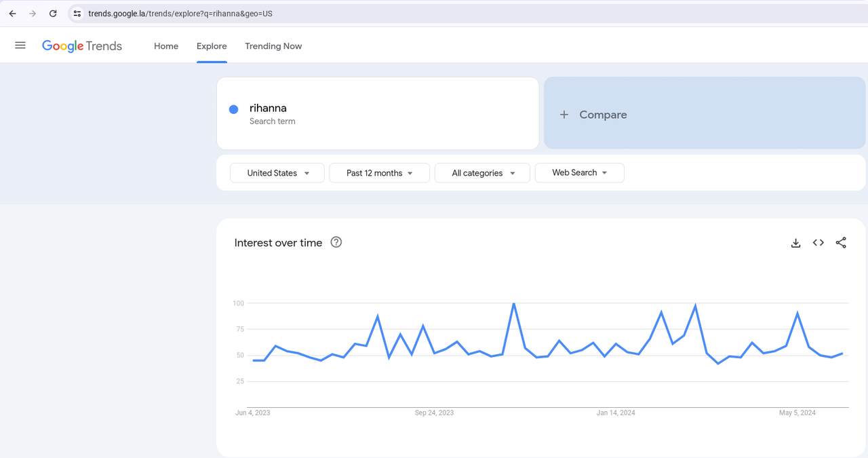Go to the Home tab
Image resolution: width=868 pixels, height=458 pixels.
click(166, 46)
